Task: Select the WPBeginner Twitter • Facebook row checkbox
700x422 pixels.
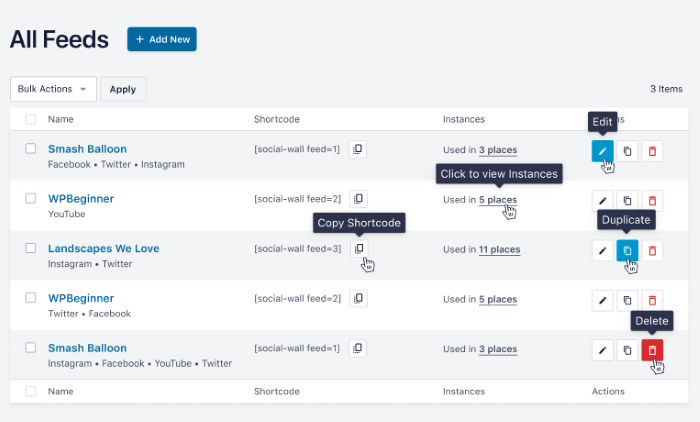Action: click(30, 297)
